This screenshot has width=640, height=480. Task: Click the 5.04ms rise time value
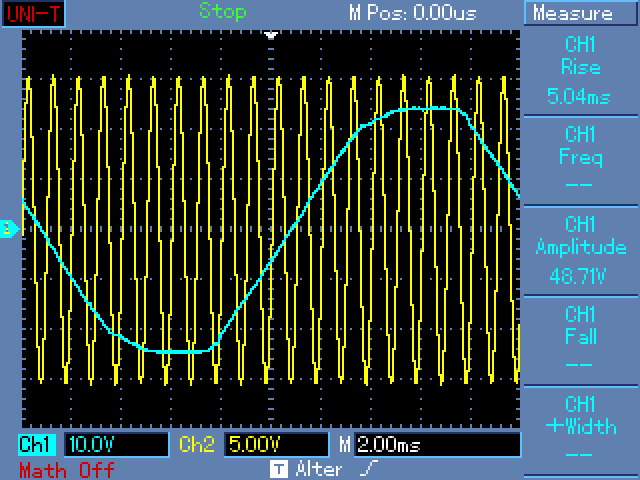click(x=579, y=97)
